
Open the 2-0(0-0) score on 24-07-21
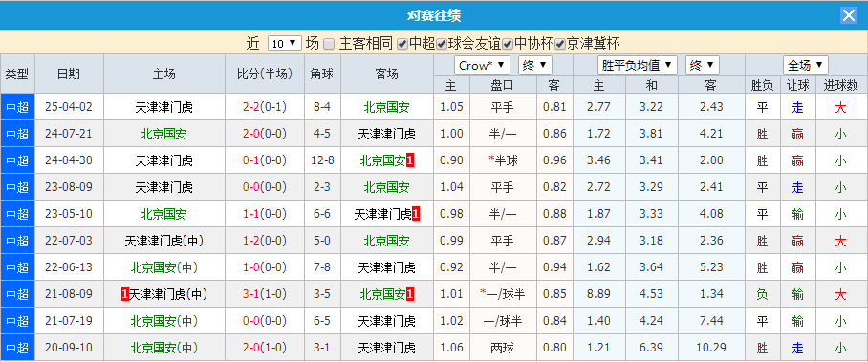click(265, 134)
